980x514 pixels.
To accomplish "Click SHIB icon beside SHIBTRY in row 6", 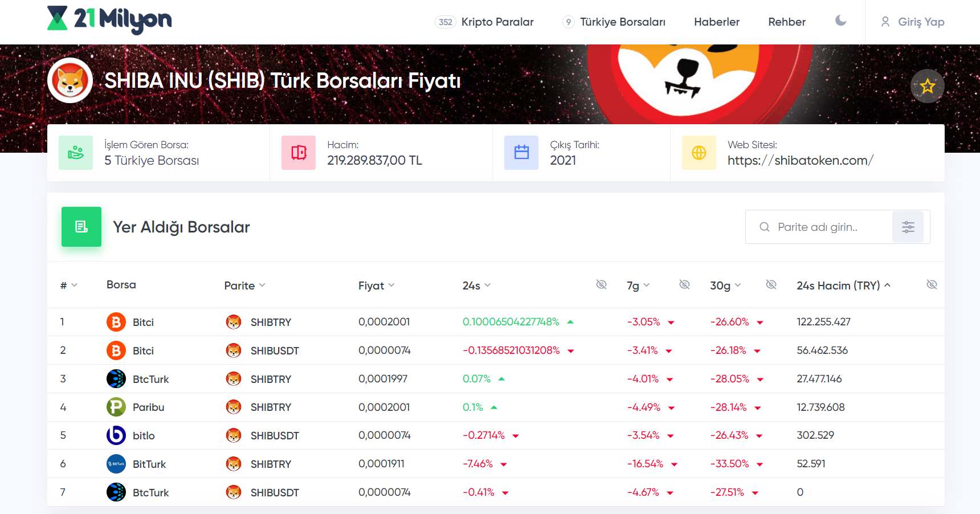I will (234, 464).
